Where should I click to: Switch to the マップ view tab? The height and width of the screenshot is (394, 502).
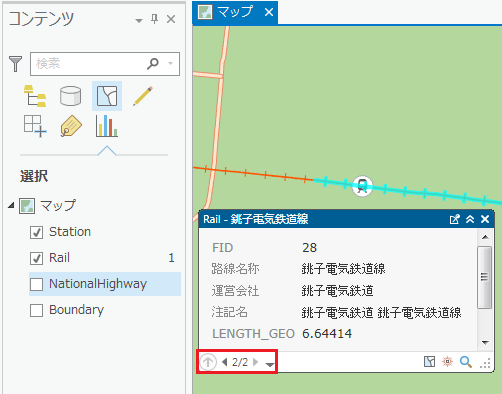coord(235,12)
